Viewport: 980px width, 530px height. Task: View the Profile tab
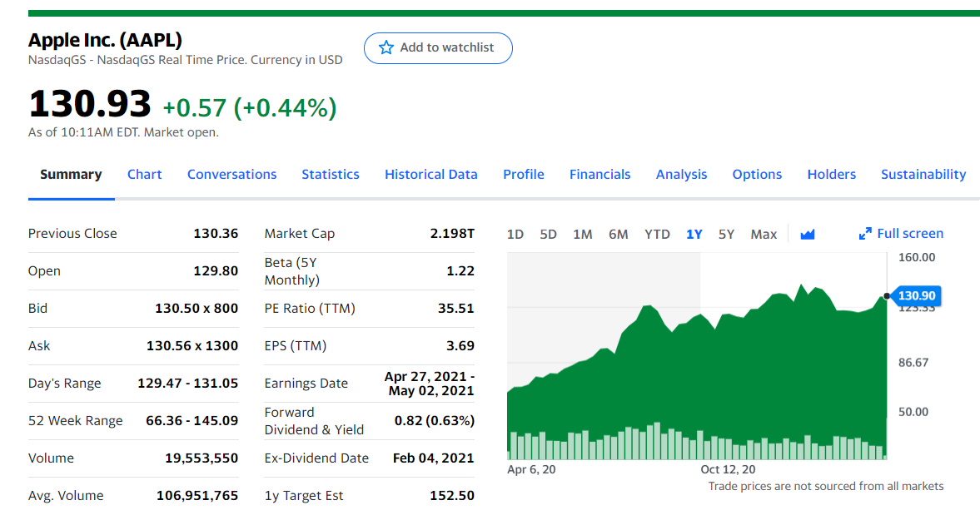click(x=524, y=174)
